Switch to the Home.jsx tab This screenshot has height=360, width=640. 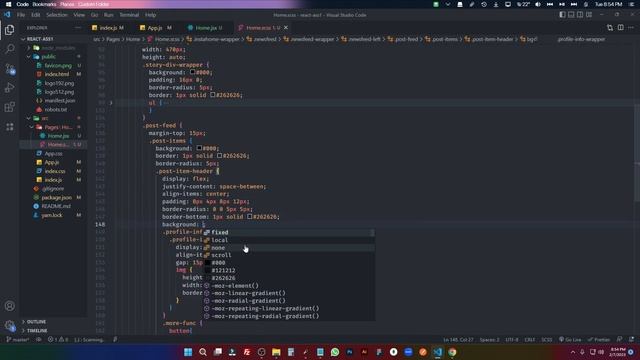pos(206,28)
